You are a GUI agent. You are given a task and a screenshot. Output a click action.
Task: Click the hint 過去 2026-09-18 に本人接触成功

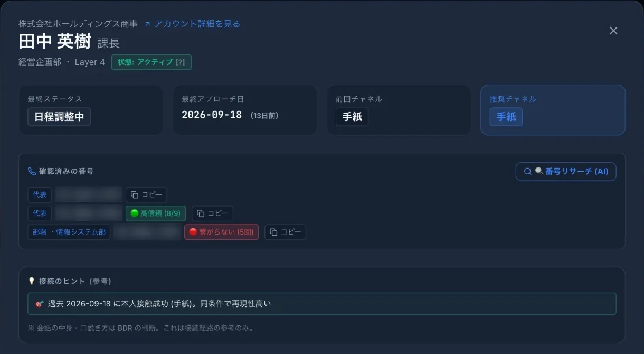click(x=159, y=304)
